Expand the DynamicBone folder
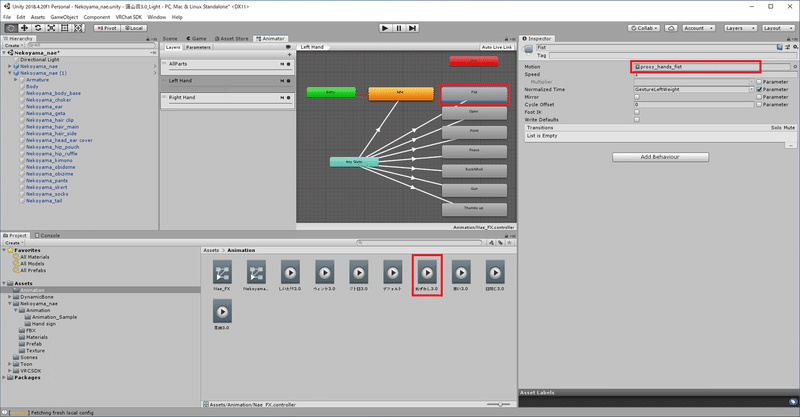The width and height of the screenshot is (800, 417). pos(10,297)
